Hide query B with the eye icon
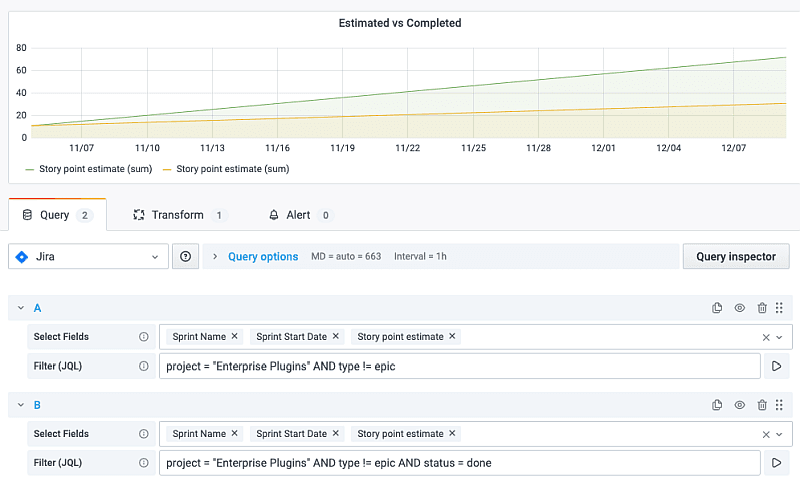800x486 pixels. pos(740,405)
